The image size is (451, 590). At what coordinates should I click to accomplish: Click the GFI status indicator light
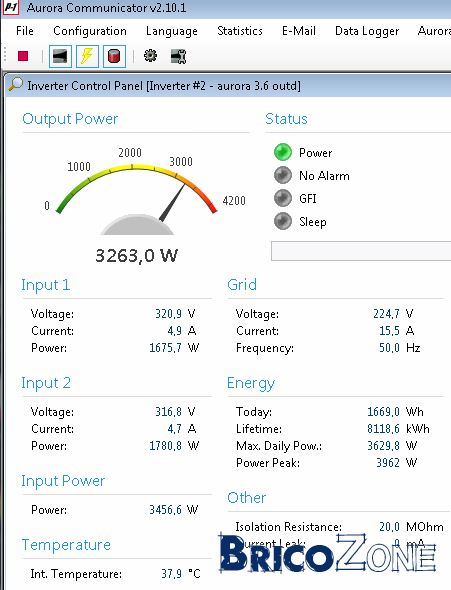click(x=283, y=198)
